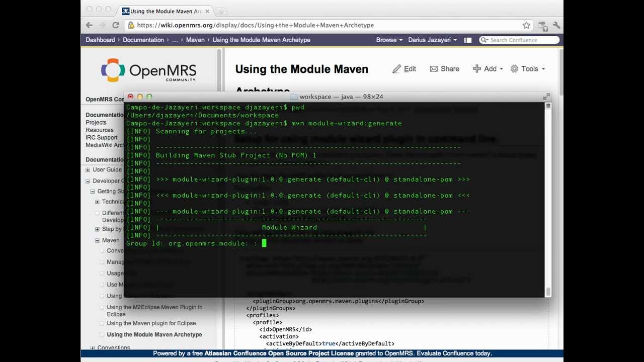
Task: Go back with browser back arrow
Action: [x=89, y=25]
